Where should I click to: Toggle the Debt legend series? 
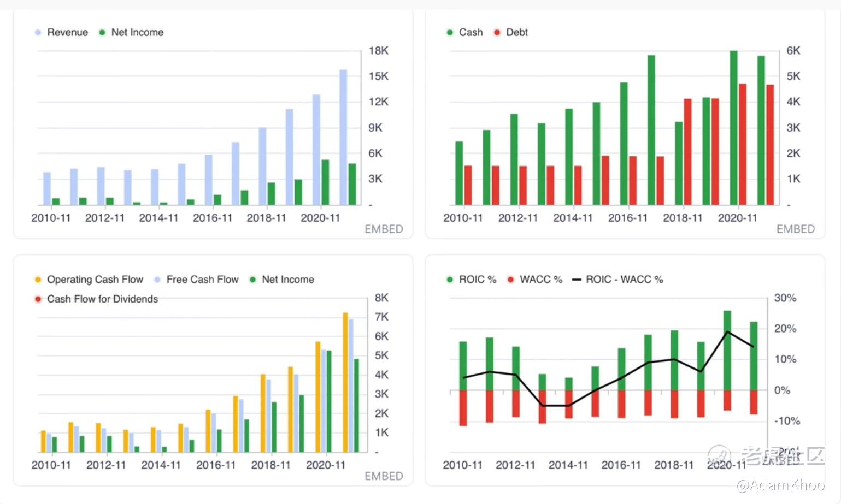tap(510, 32)
